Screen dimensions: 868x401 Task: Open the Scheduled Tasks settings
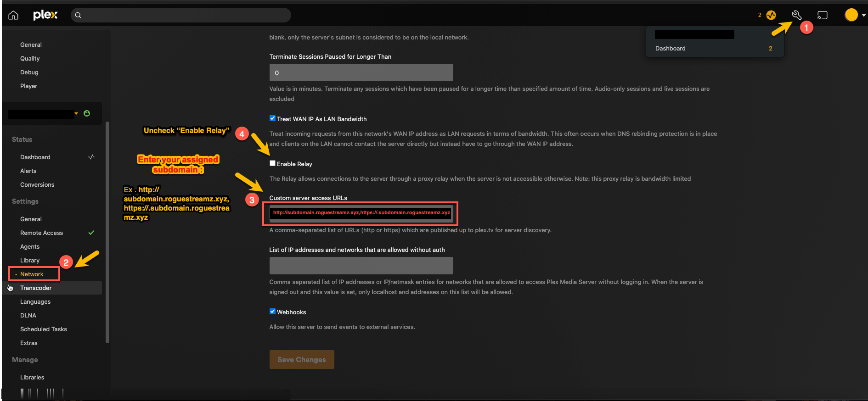pos(44,329)
